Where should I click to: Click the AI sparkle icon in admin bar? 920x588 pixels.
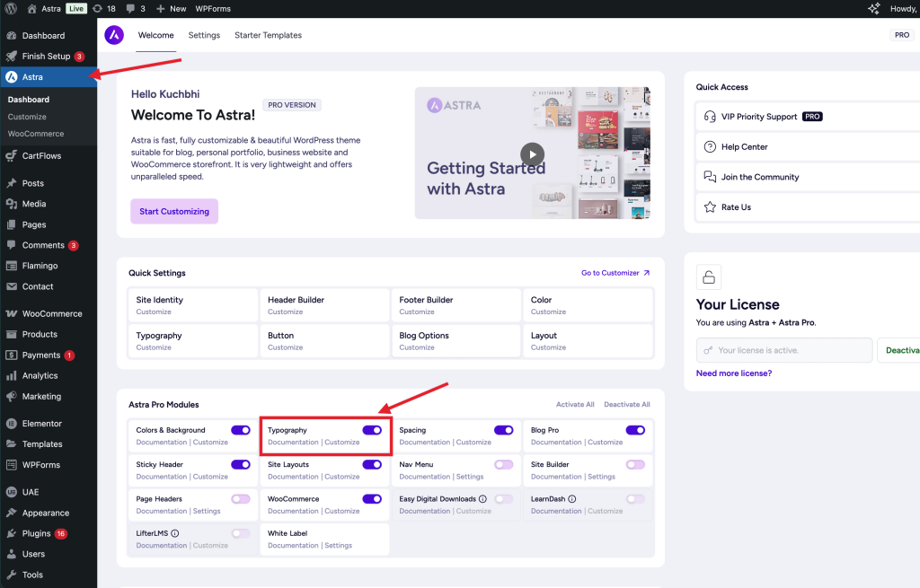tap(873, 8)
